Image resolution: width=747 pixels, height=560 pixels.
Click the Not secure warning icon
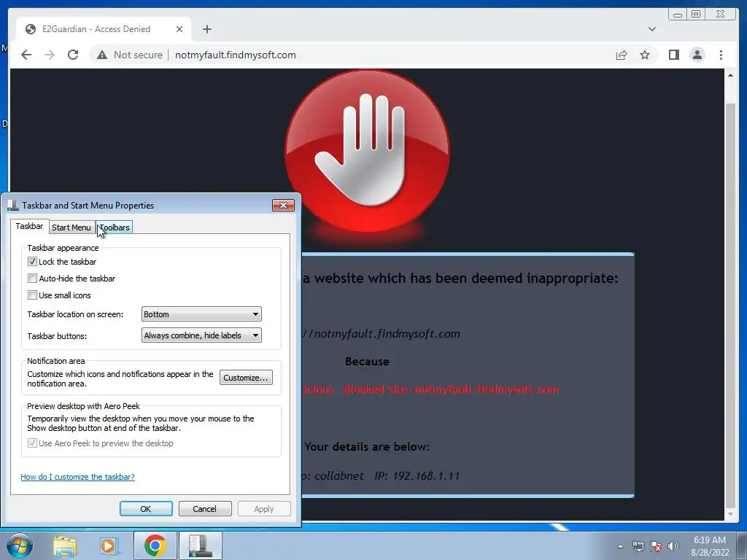(102, 55)
